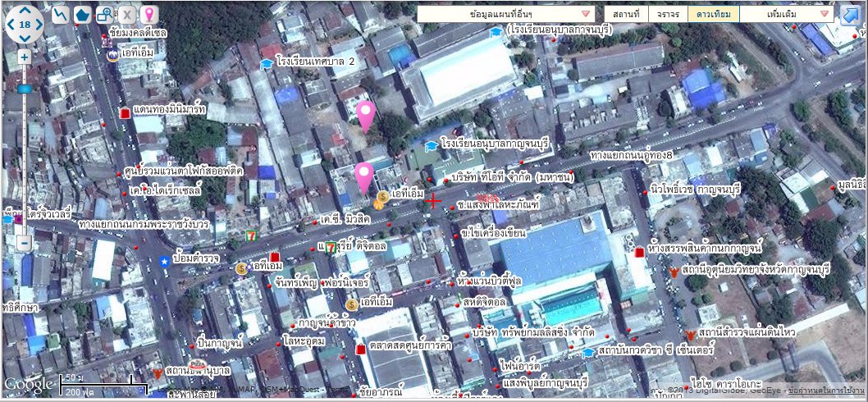868x402 pixels.
Task: Click the zoom slider blue handle
Action: [25, 89]
